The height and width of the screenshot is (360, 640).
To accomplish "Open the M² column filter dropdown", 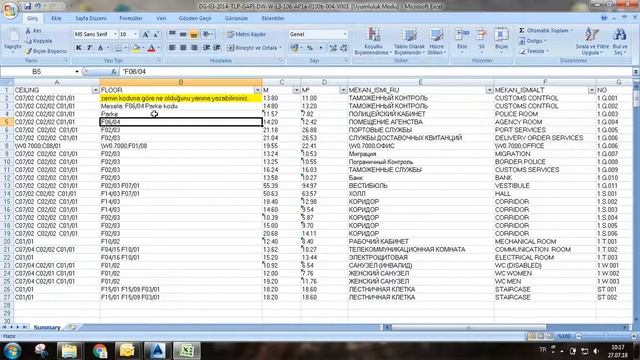I will (x=343, y=90).
